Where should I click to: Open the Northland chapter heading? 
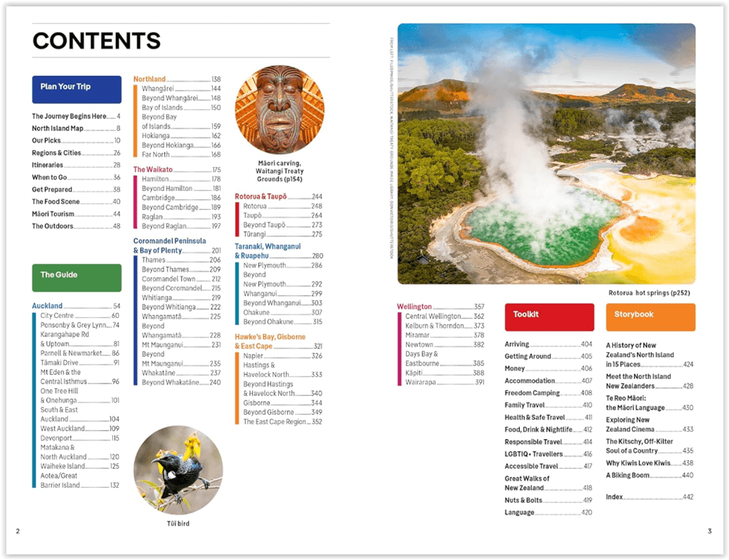(x=149, y=79)
